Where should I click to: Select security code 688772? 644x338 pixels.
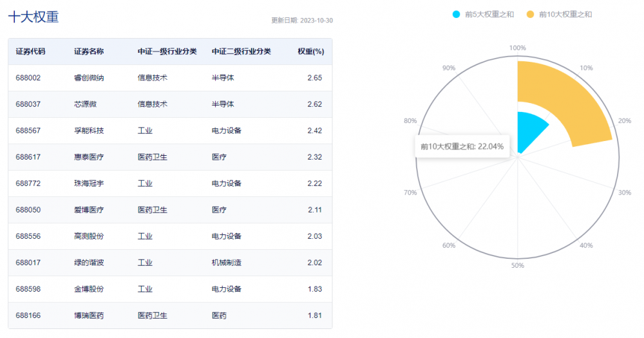28,183
